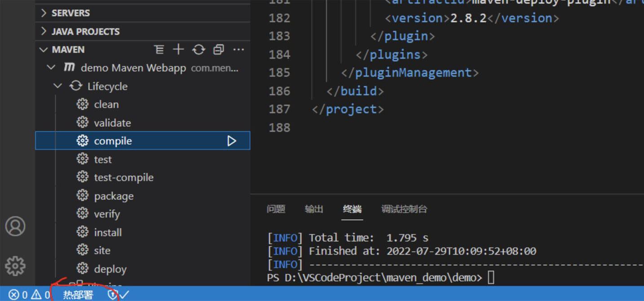This screenshot has width=644, height=301.
Task: Click the gear icon beside package
Action: (x=82, y=196)
